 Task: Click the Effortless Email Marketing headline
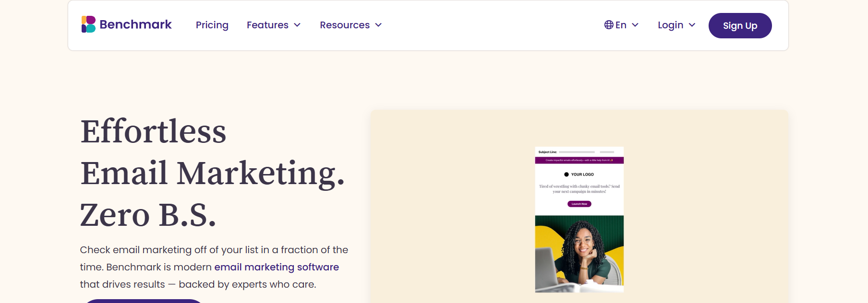pos(213,173)
